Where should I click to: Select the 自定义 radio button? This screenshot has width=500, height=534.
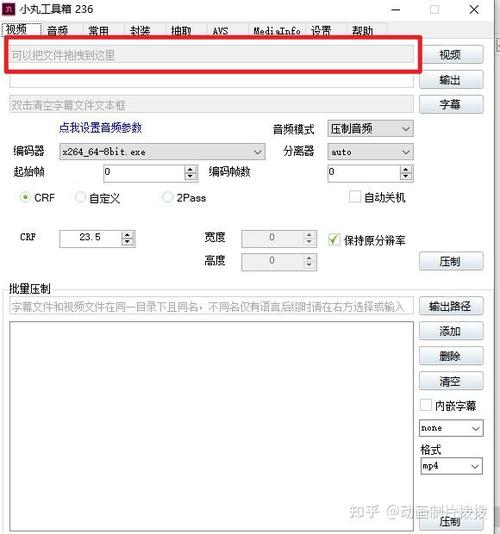point(80,197)
